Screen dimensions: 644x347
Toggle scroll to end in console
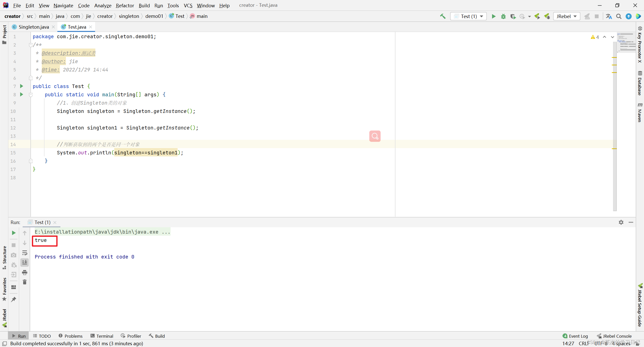click(x=25, y=263)
